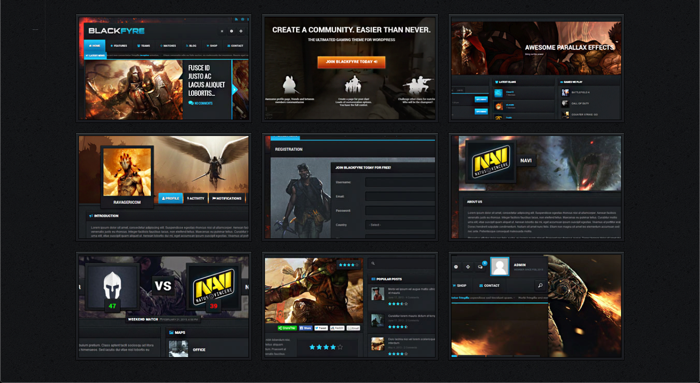Open the search magnifier icon near Contact
This screenshot has height=383, width=700.
(540, 285)
